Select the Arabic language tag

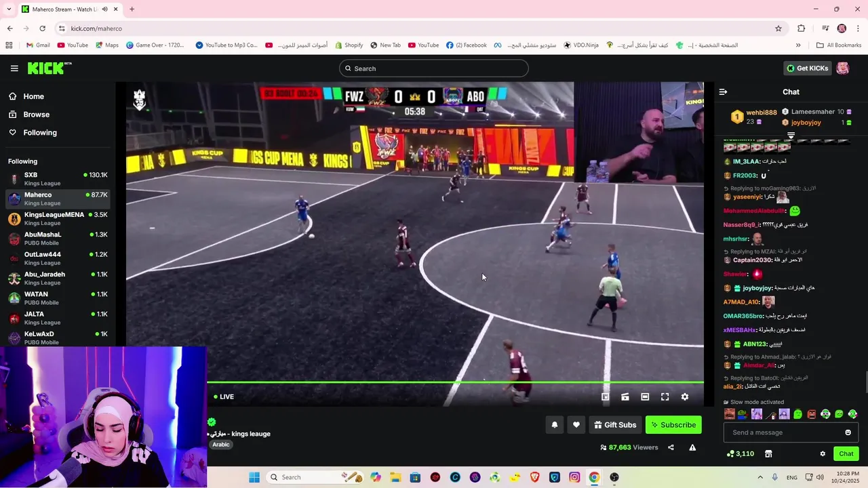point(221,445)
